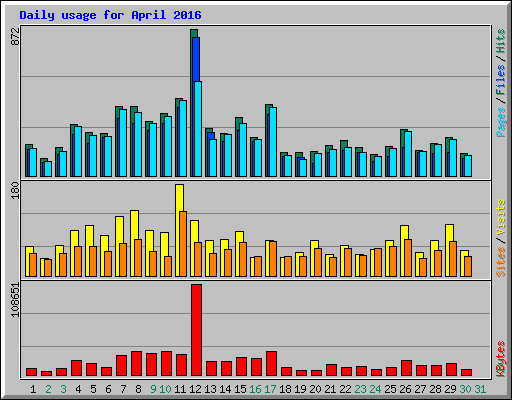Image resolution: width=512 pixels, height=400 pixels.
Task: Click green weekend day label '16'
Action: 255,389
